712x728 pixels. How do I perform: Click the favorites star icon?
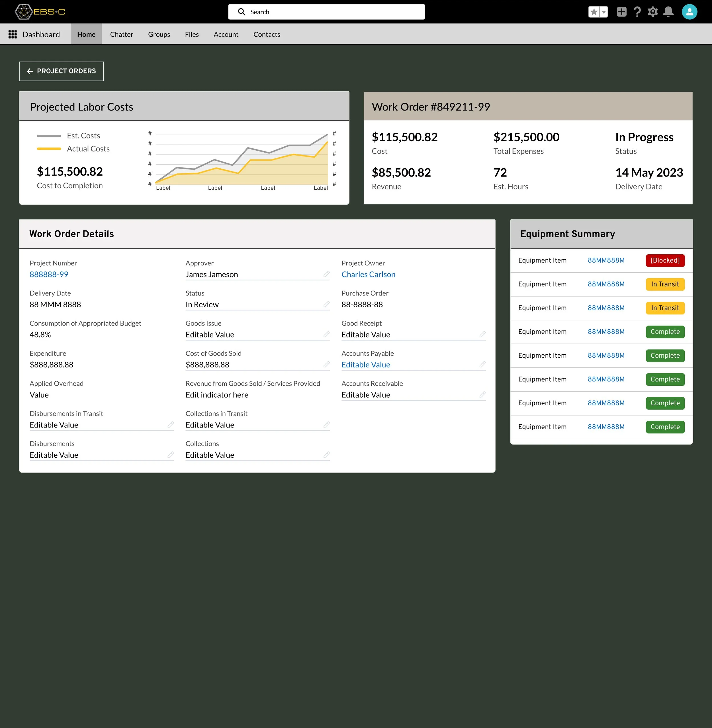pos(594,12)
